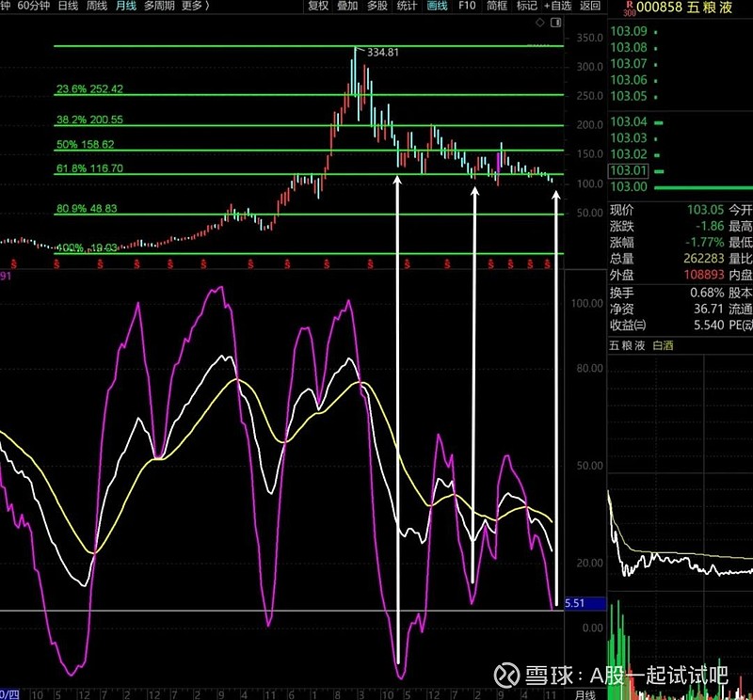The width and height of the screenshot is (753, 700).
Task: Open the 复权 price adjustment option
Action: 318,6
